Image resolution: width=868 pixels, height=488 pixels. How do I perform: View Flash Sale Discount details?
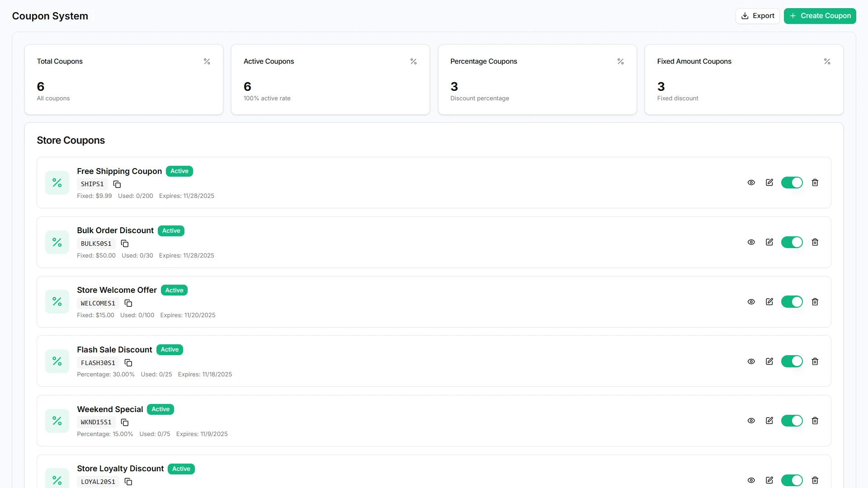coord(751,361)
